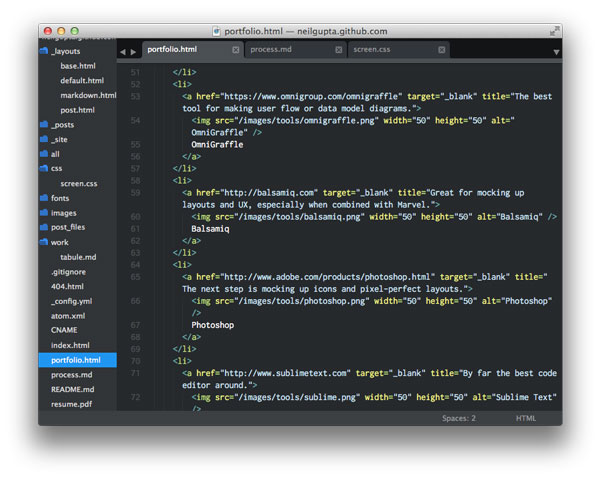The image size is (600, 478).
Task: Click line number 53 in gutter
Action: (x=135, y=96)
